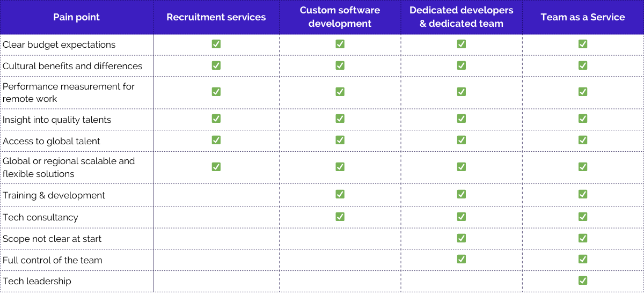Click the Custom software development header

(340, 17)
